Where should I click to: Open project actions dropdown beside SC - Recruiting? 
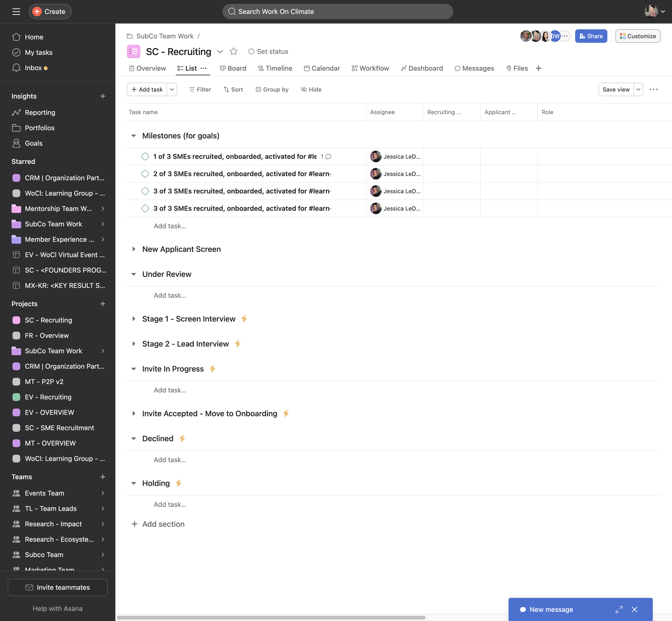[220, 51]
